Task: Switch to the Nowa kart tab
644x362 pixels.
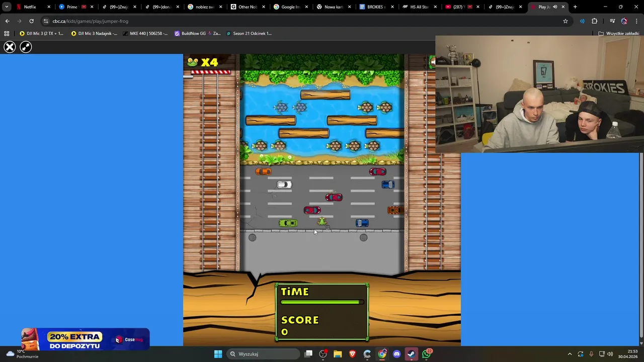Action: 334,7
